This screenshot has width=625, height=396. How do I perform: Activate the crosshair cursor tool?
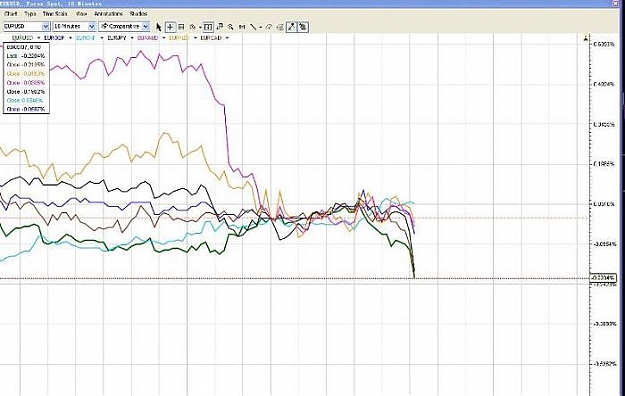[x=170, y=27]
